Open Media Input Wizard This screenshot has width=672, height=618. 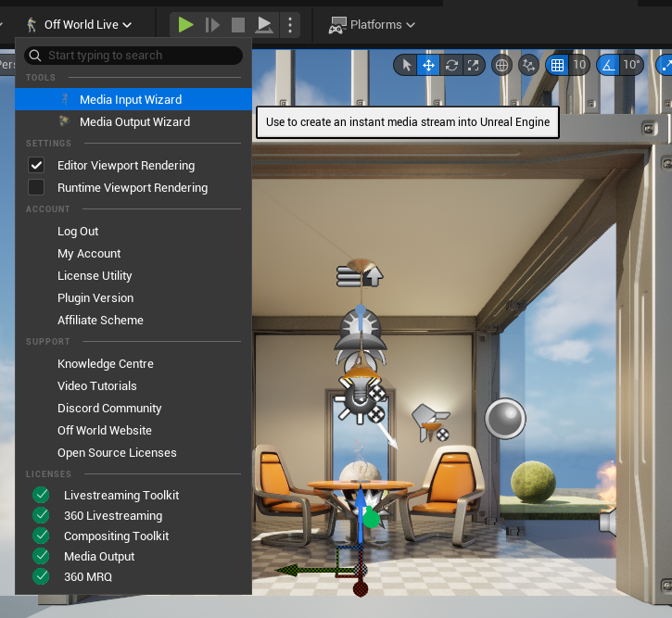(133, 99)
